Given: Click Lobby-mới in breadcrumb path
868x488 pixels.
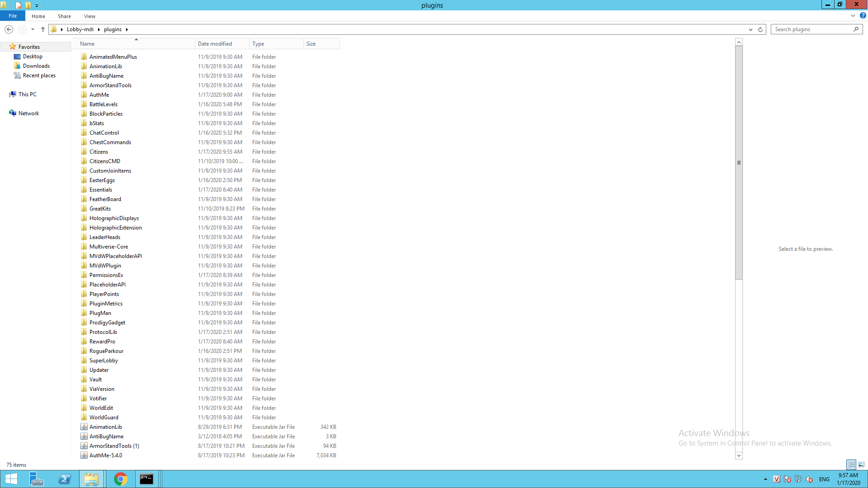Looking at the screenshot, I should [80, 29].
